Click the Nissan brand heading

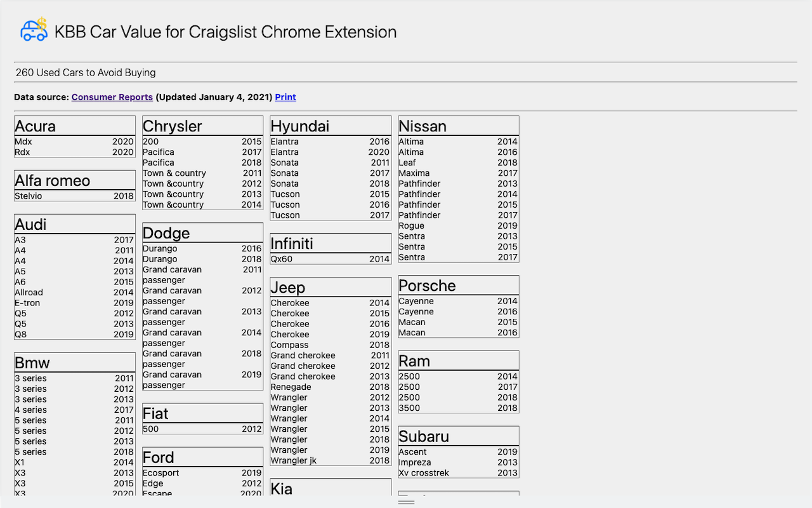(x=459, y=126)
